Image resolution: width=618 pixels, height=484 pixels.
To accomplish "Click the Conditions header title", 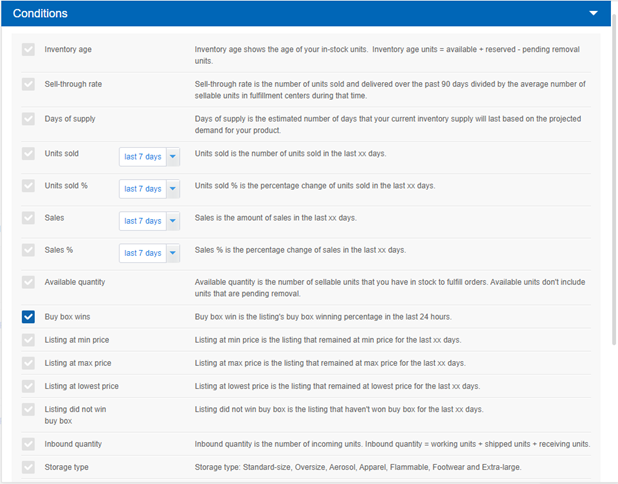I will [40, 13].
